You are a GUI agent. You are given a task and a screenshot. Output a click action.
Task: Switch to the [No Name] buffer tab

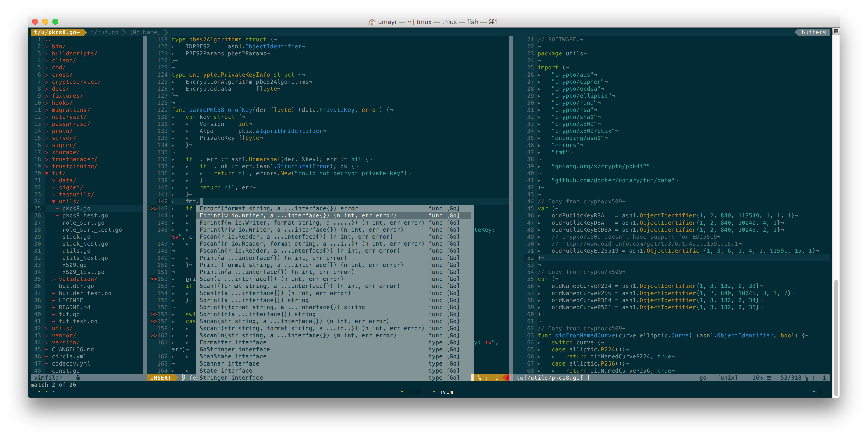click(145, 32)
